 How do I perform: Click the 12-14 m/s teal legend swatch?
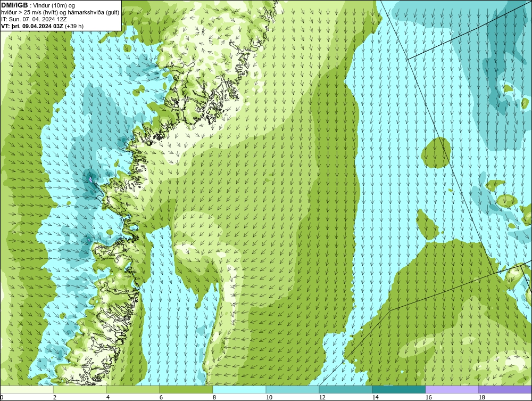tap(345, 389)
